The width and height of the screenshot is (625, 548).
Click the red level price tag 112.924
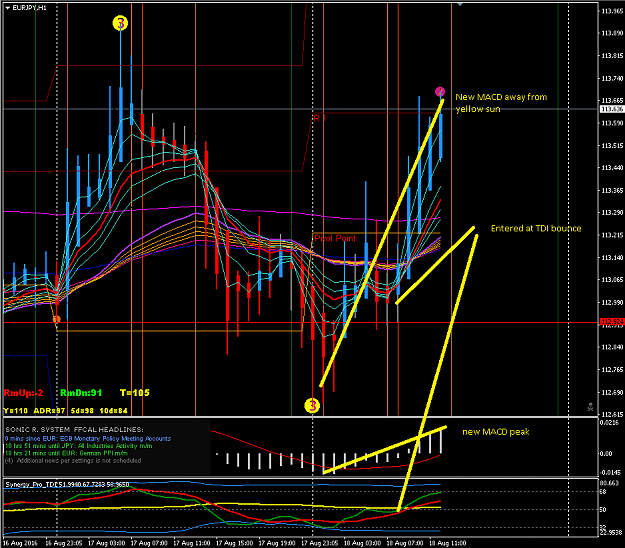tap(612, 321)
